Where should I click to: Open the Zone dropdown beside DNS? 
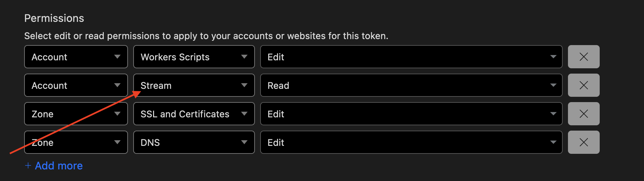[x=76, y=142]
